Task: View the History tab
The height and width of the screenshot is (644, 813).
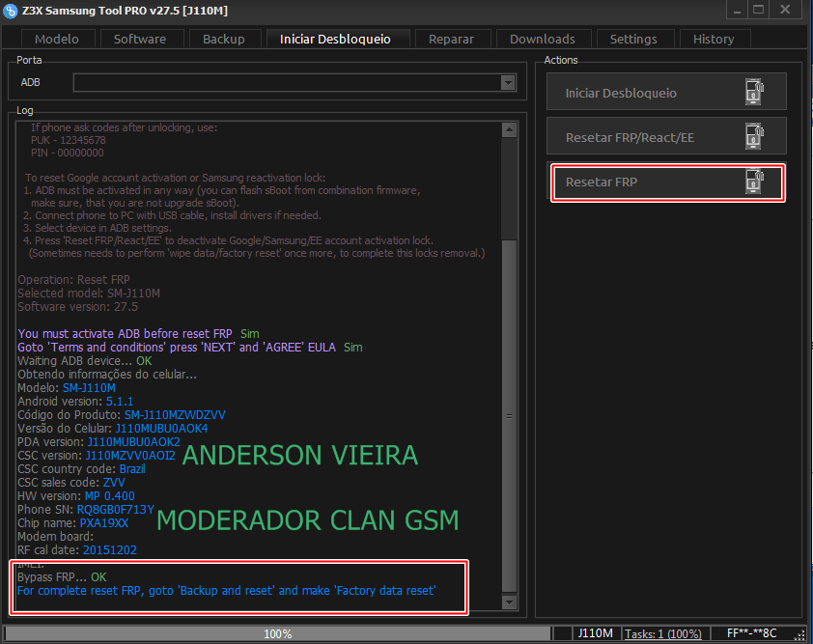Action: point(714,39)
